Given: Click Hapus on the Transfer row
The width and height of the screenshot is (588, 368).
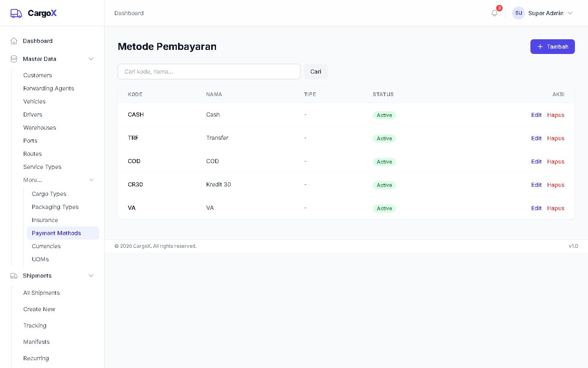Looking at the screenshot, I should (x=556, y=138).
